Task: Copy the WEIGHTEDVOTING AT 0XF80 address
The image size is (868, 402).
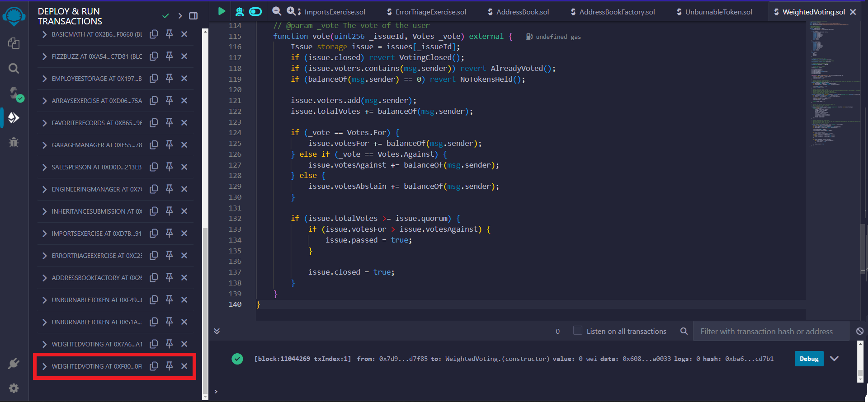Action: click(154, 366)
